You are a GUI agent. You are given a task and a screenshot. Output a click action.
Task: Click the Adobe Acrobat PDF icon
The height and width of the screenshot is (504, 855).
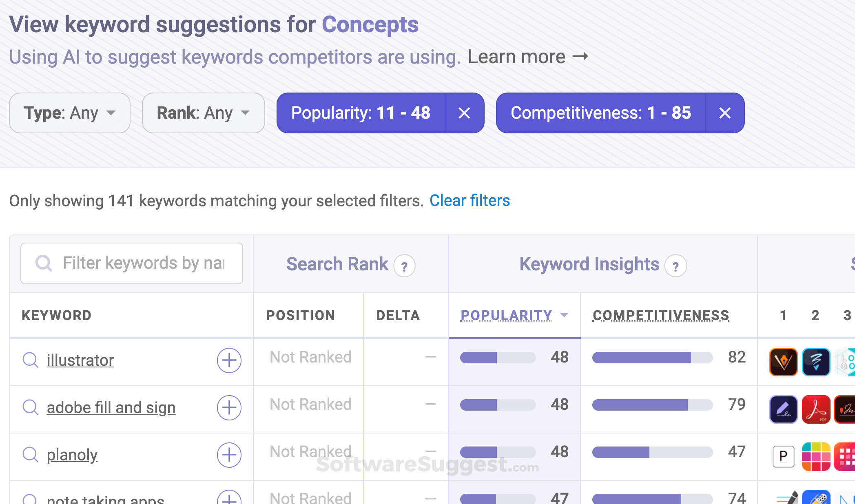[x=815, y=409]
